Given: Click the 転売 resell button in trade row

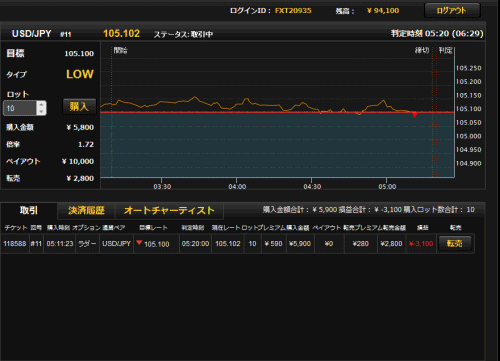Looking at the screenshot, I should pyautogui.click(x=454, y=244).
